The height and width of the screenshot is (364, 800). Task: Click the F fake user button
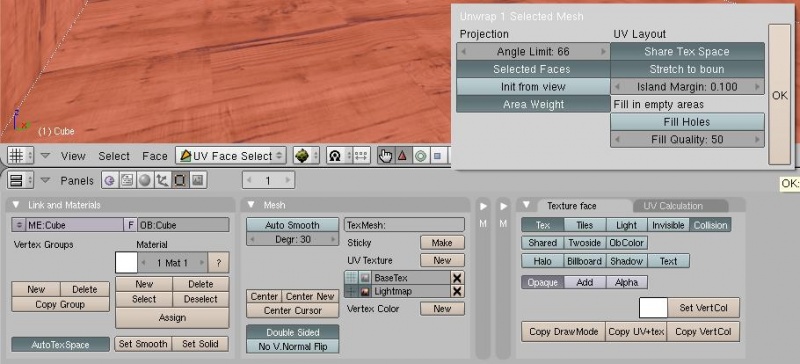[131, 225]
